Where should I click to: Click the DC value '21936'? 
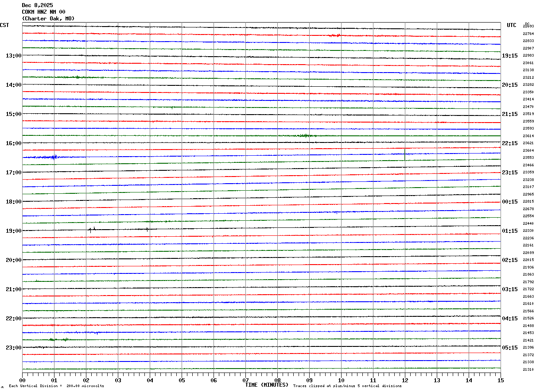pos(528,267)
